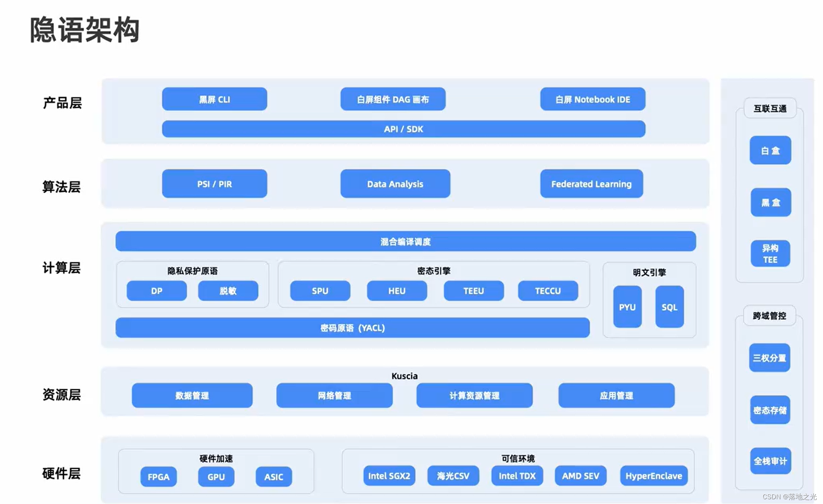Image resolution: width=823 pixels, height=504 pixels.
Task: Click the 资源层 layer label
Action: pyautogui.click(x=61, y=395)
